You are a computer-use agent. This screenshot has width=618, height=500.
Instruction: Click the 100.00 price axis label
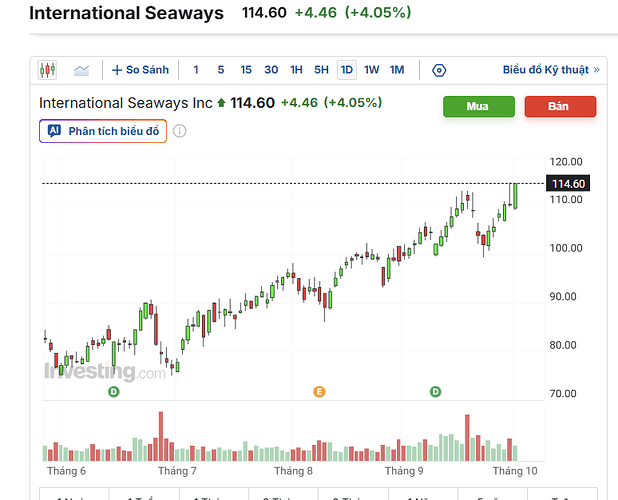coord(566,248)
